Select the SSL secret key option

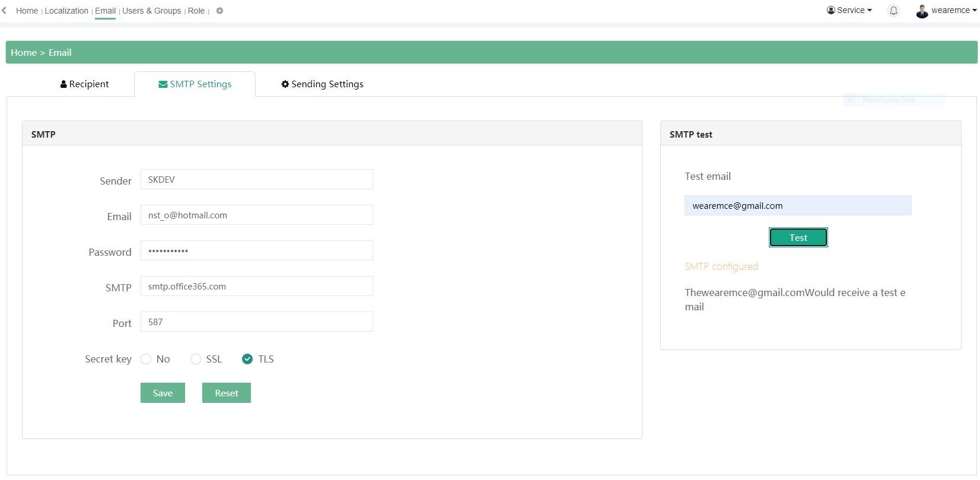tap(196, 359)
